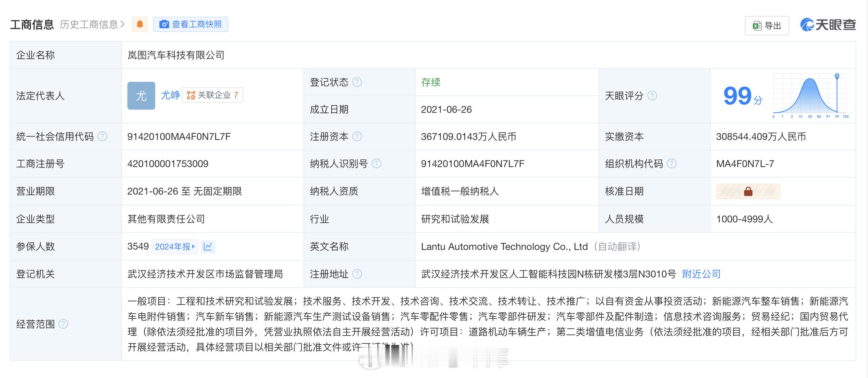
Task: Select 增值税一般纳税人 value
Action: click(460, 191)
